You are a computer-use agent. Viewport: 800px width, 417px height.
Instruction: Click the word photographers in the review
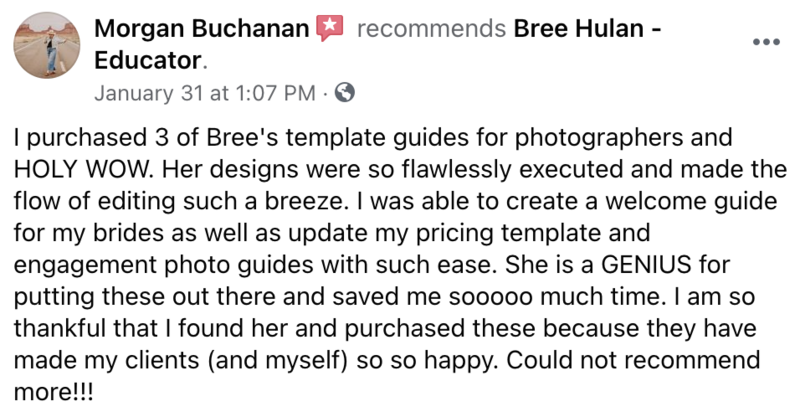pos(598,138)
